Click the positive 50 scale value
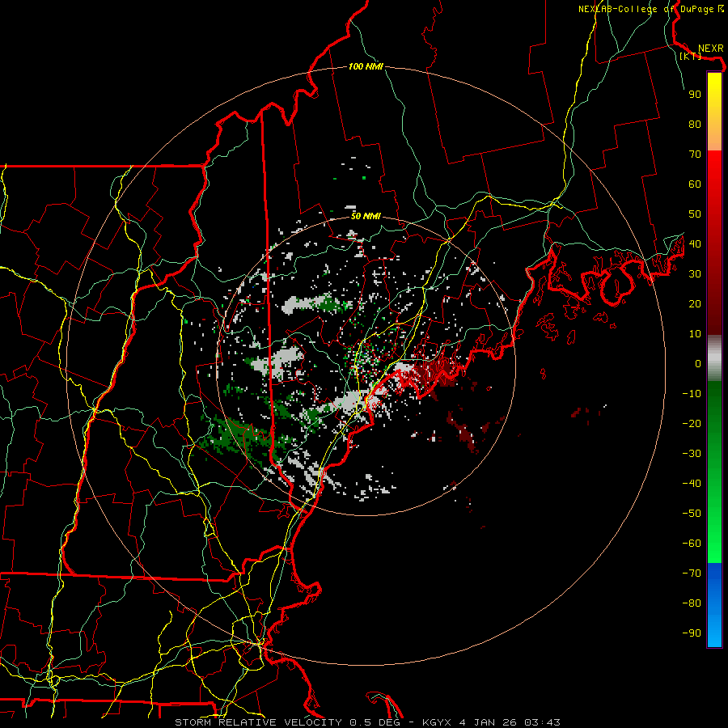 click(x=695, y=214)
